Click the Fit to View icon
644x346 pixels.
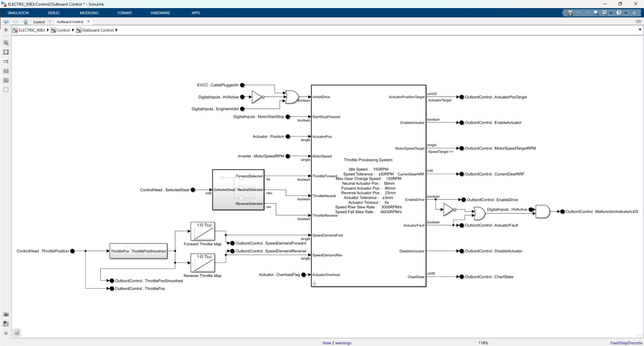coord(6,52)
